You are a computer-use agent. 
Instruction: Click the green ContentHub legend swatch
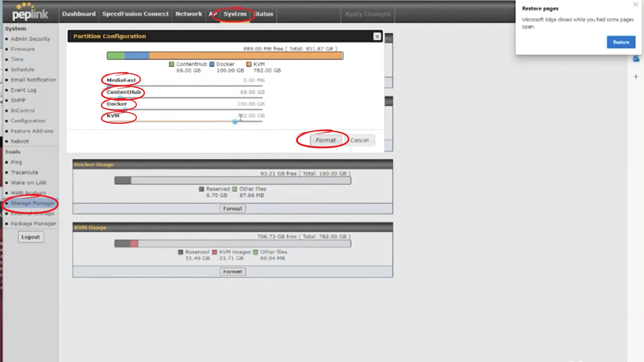pos(172,64)
